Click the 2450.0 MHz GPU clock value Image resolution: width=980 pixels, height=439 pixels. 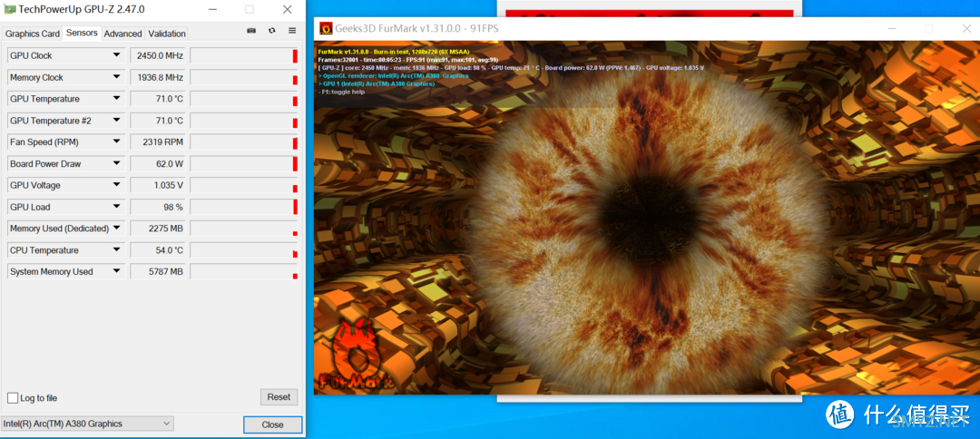tap(158, 55)
